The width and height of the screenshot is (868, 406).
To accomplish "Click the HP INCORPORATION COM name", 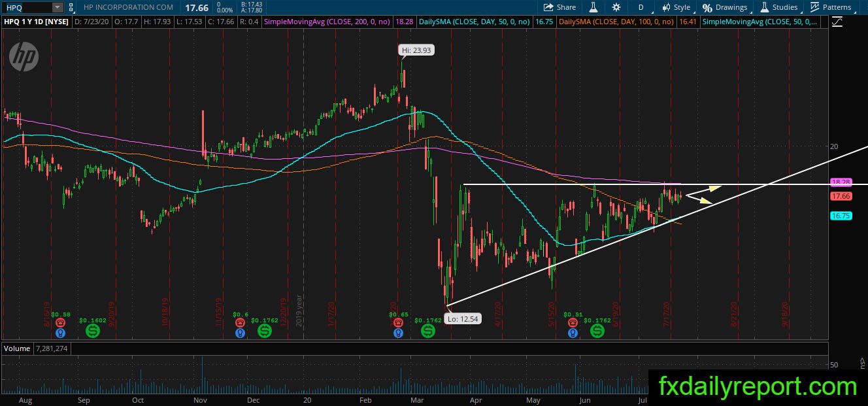I will click(x=129, y=7).
